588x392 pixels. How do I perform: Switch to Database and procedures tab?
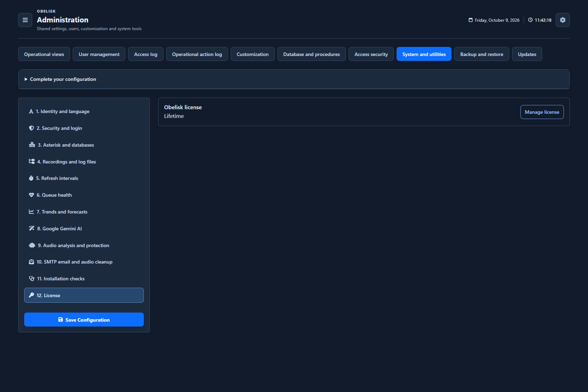(311, 54)
